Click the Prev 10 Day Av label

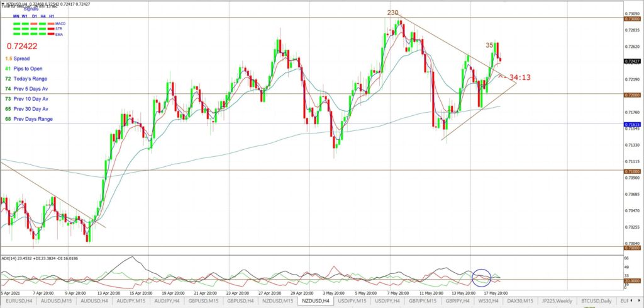pos(31,99)
